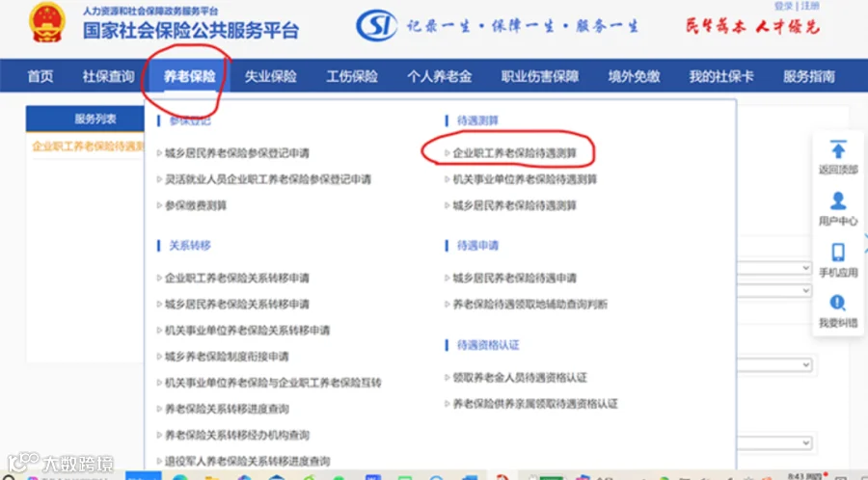Open 企业职工养老保险关系转移申请
Image resolution: width=868 pixels, height=480 pixels.
pyautogui.click(x=237, y=279)
